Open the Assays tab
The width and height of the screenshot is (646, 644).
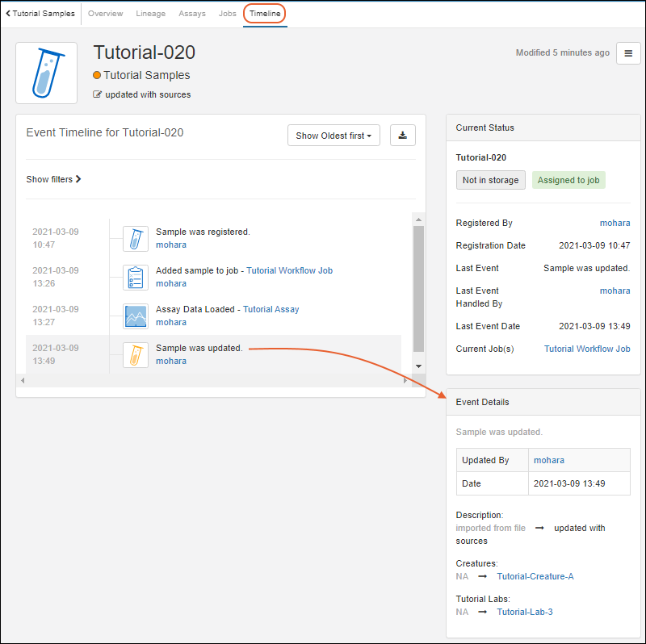pos(192,14)
